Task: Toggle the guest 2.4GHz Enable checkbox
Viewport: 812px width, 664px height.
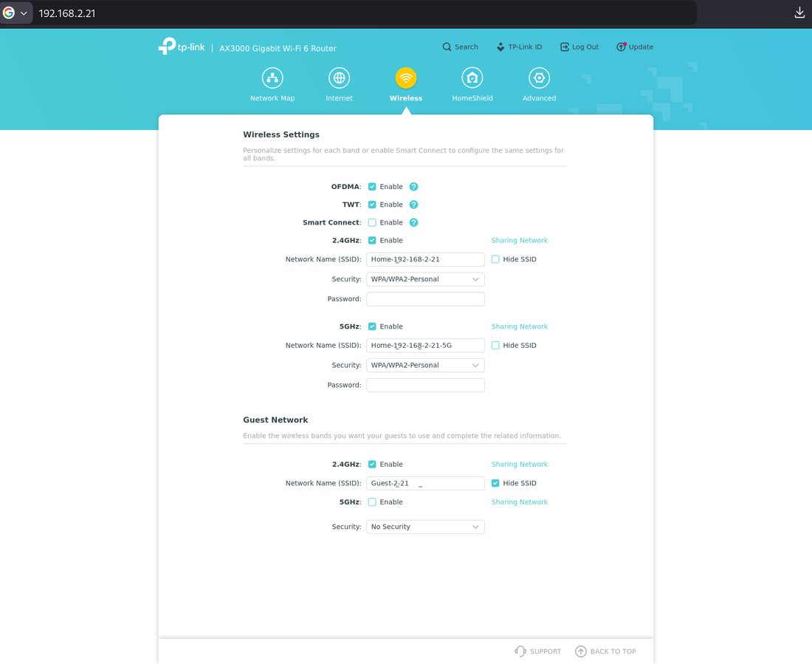Action: point(372,465)
